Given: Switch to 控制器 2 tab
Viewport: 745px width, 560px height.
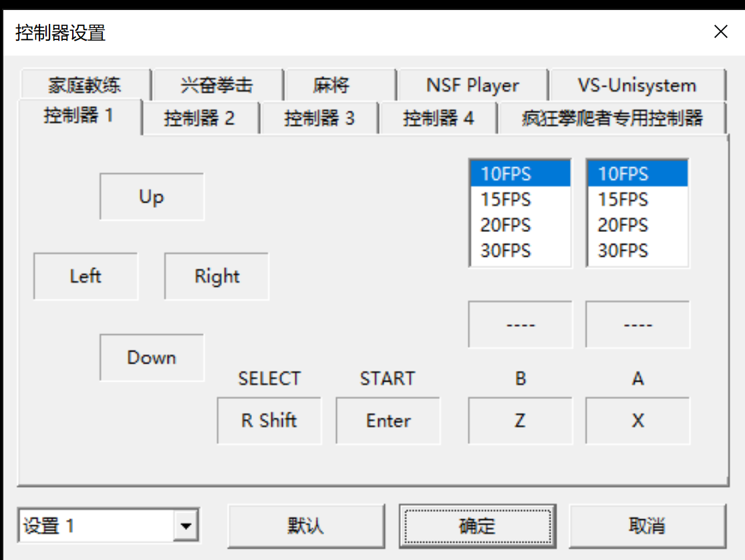Looking at the screenshot, I should 200,118.
